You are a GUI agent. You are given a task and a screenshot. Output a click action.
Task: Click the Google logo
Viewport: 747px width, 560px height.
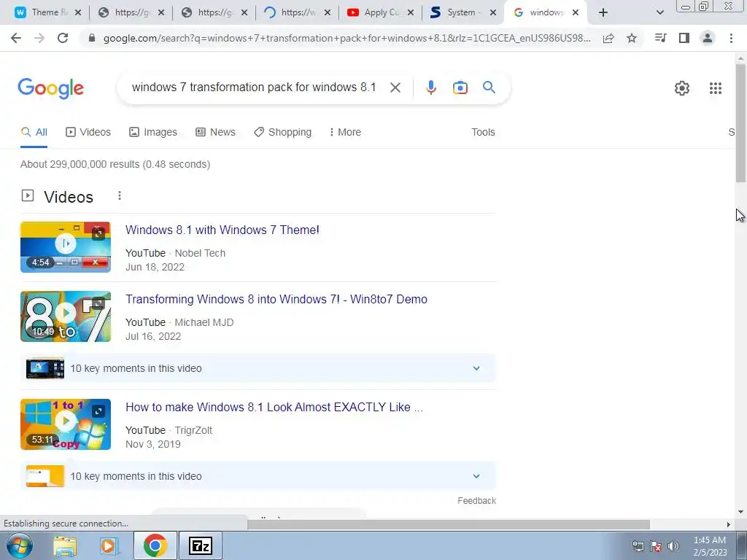point(51,88)
